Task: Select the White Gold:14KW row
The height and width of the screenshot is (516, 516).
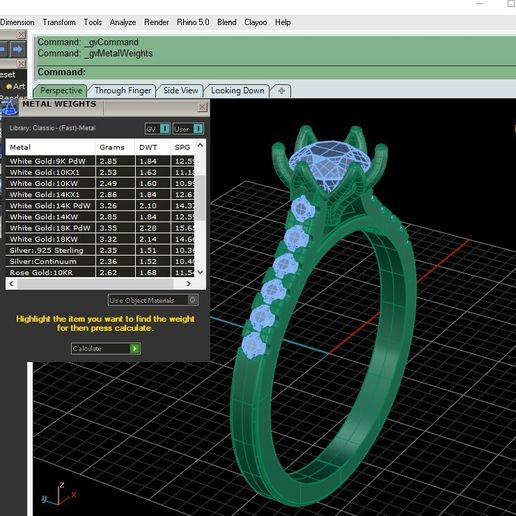Action: (100, 217)
